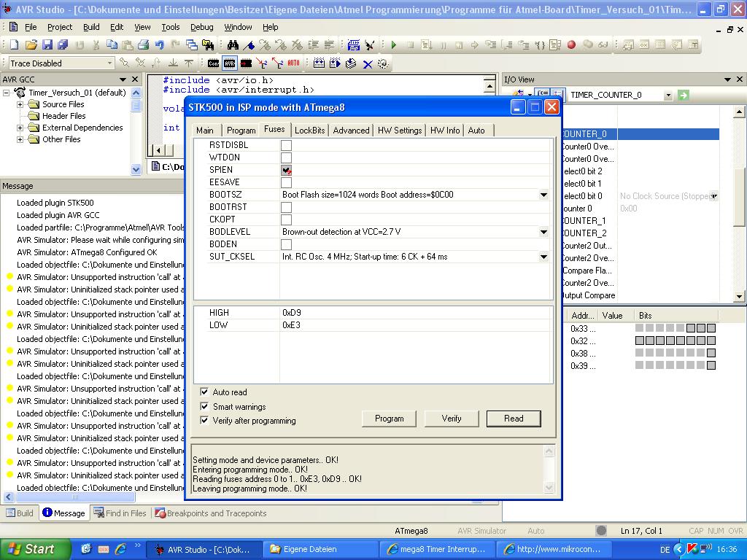This screenshot has width=747, height=560.
Task: Click the Save floppy disk icon
Action: 47,44
